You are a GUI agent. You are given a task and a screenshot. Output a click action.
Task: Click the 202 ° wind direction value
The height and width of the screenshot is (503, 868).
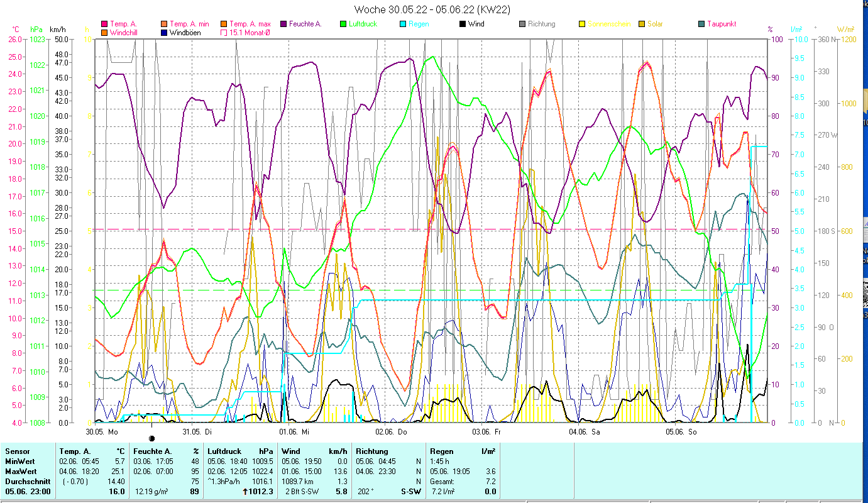point(365,492)
